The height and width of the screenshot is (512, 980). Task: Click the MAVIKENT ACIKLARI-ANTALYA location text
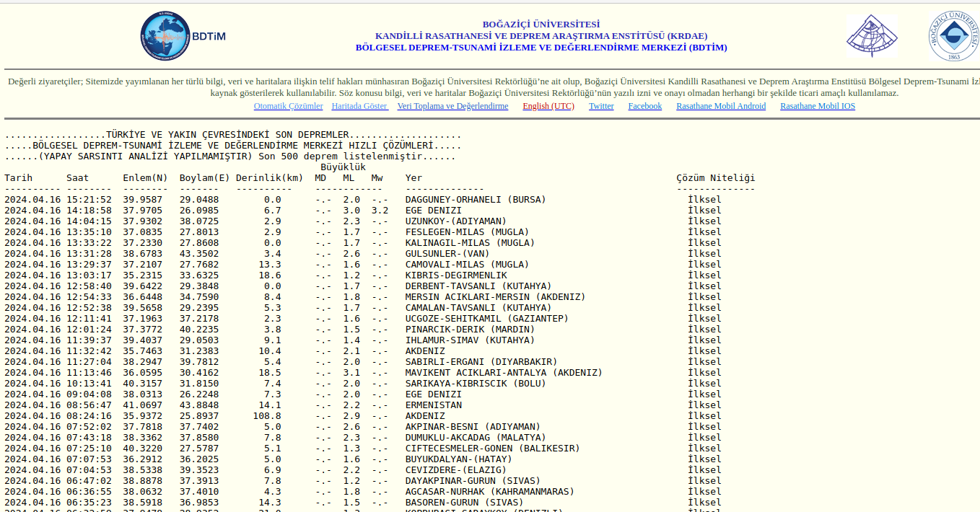504,373
